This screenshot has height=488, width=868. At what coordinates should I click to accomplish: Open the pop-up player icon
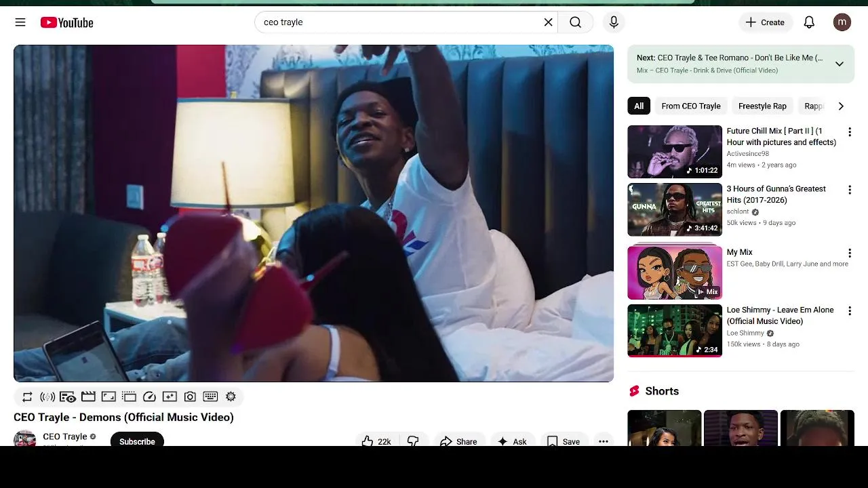(129, 396)
